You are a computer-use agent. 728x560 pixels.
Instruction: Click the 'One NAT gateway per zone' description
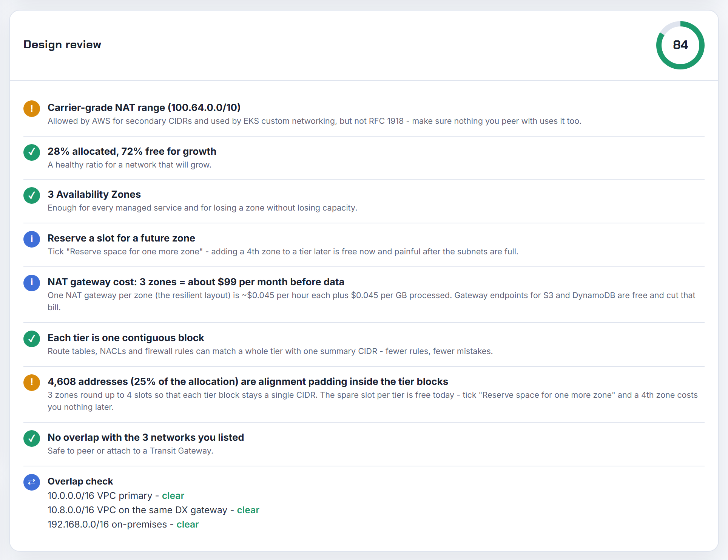[372, 301]
